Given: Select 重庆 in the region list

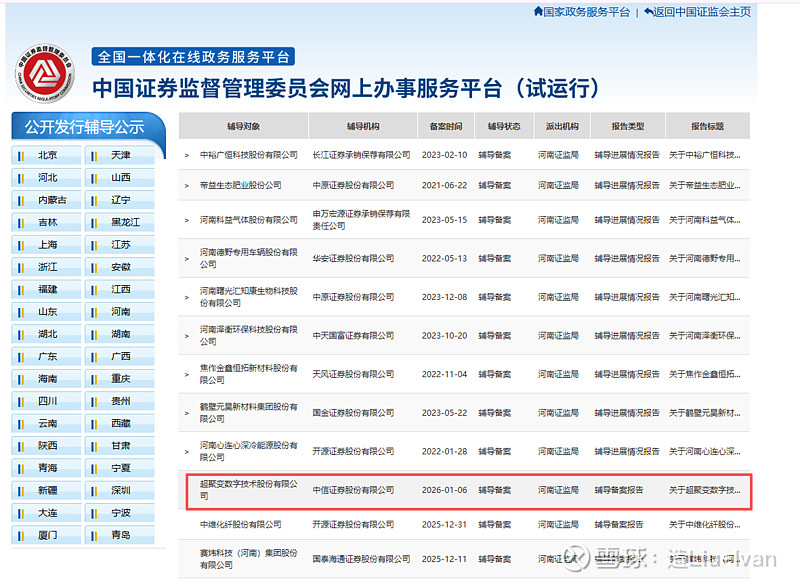Looking at the screenshot, I should point(120,379).
